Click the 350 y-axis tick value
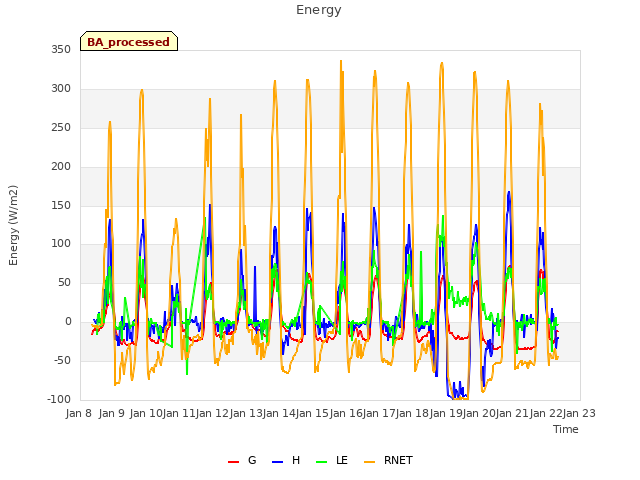 click(61, 49)
